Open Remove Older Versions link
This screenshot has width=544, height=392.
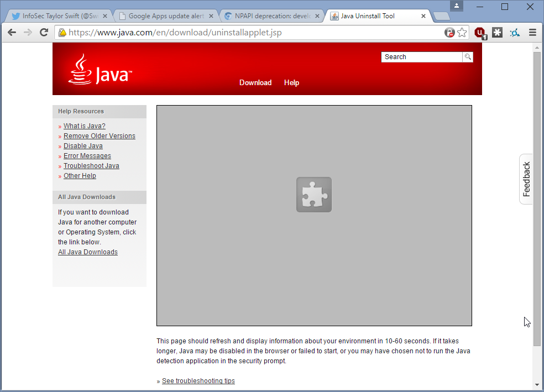[x=99, y=136]
